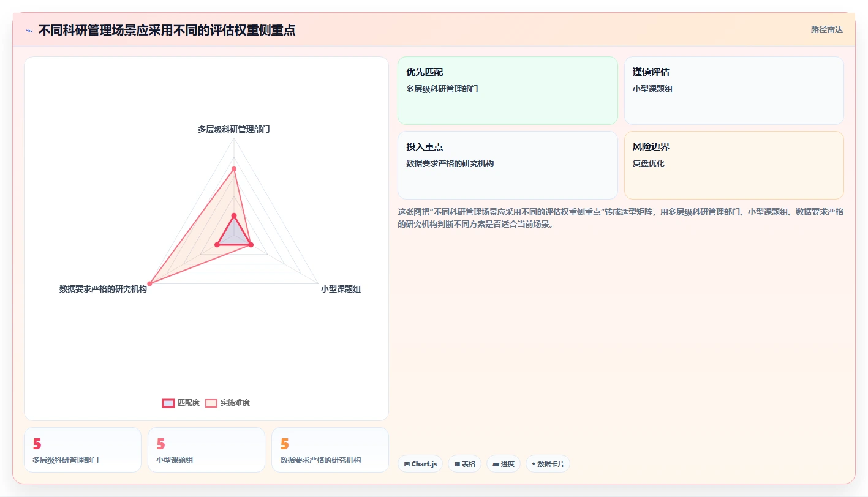Click the lightning icon beside the page title
The width and height of the screenshot is (868, 497).
tap(29, 30)
